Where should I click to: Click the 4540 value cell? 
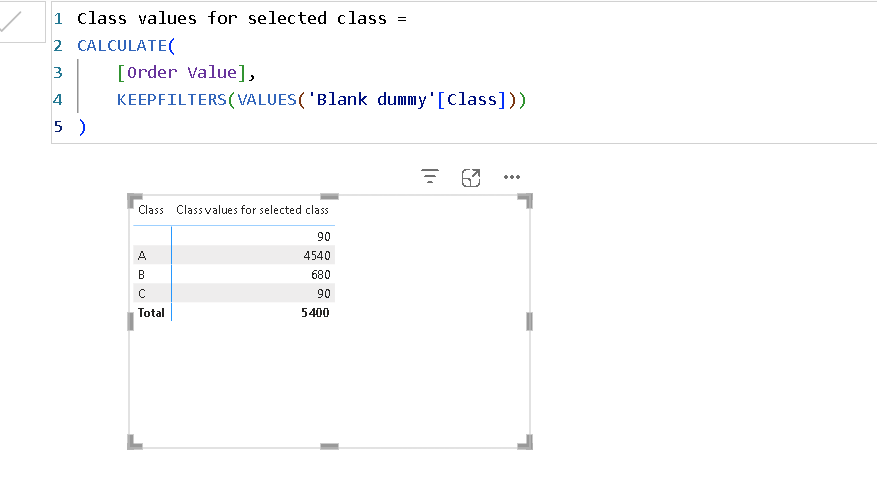pos(317,255)
